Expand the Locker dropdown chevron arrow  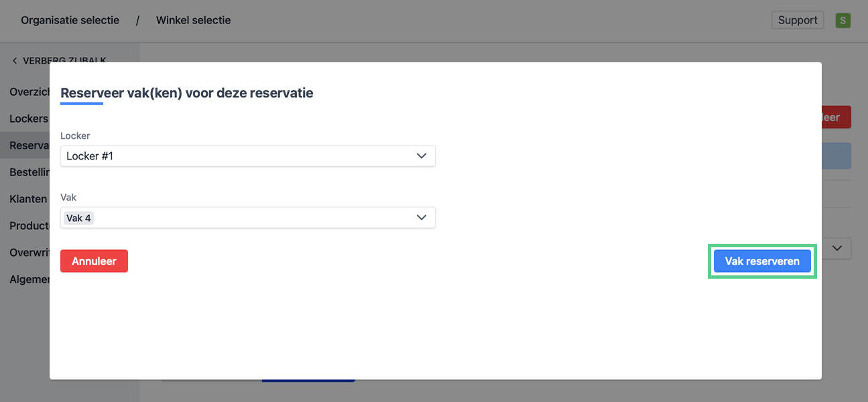422,156
